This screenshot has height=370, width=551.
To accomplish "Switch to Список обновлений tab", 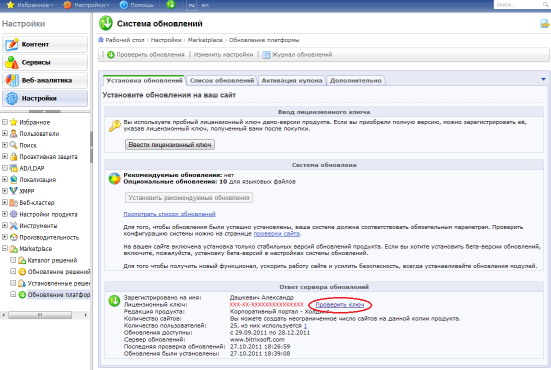I will tap(222, 80).
